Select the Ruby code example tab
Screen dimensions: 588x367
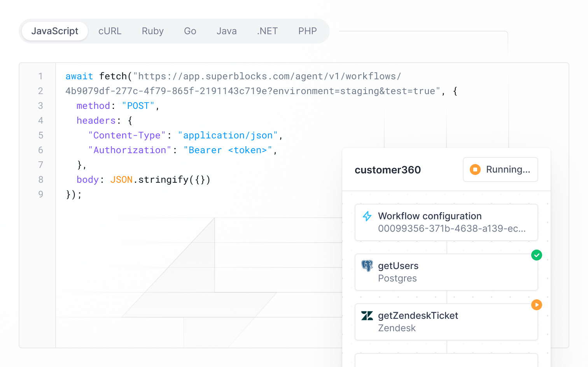click(152, 31)
